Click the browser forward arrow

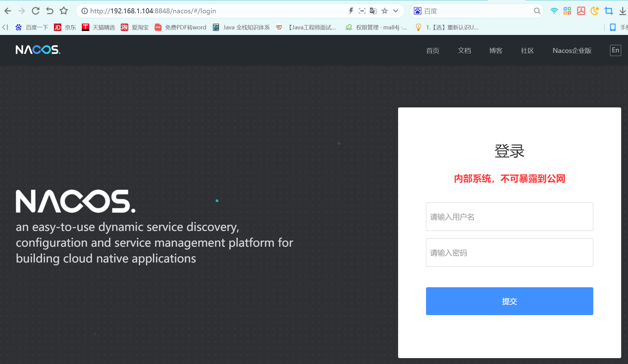point(22,11)
